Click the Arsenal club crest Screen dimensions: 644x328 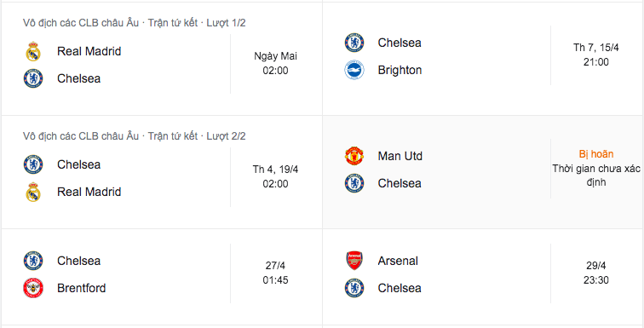click(354, 261)
